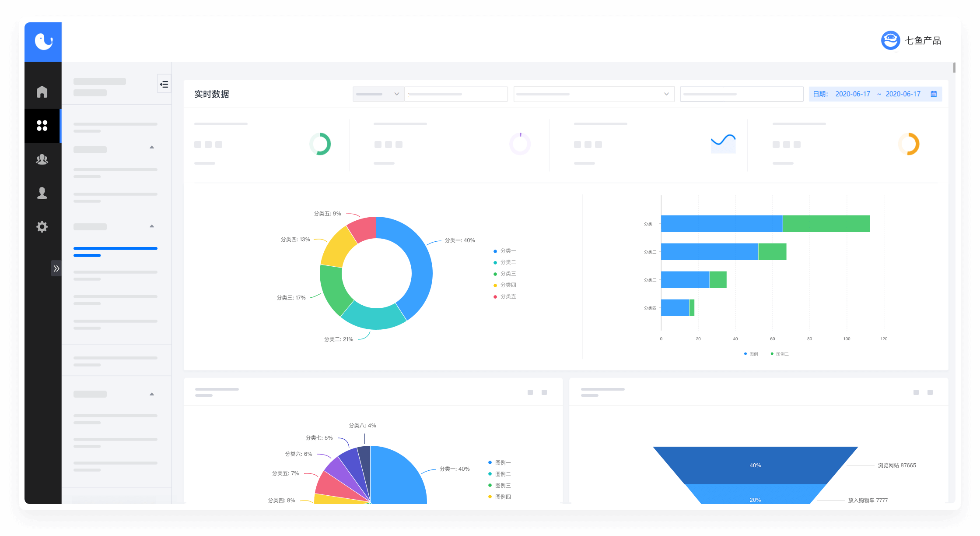Image resolution: width=980 pixels, height=536 pixels.
Task: Open the group users sidebar icon
Action: click(42, 159)
